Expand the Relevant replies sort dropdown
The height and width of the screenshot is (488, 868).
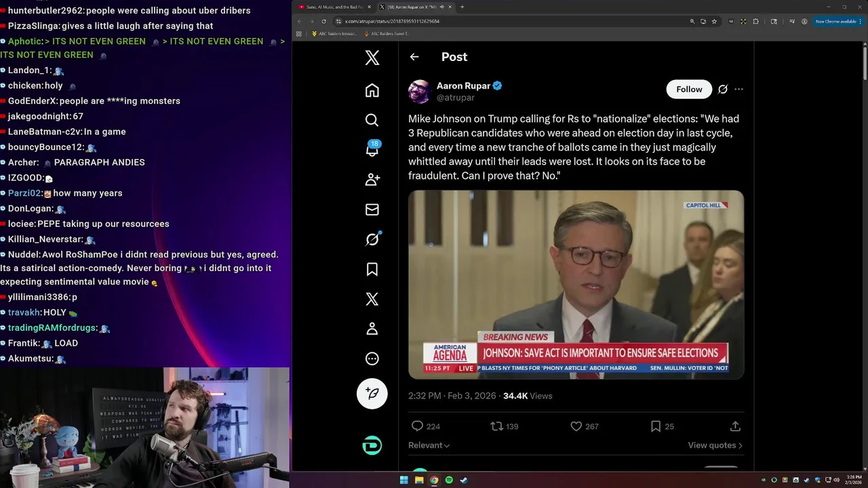pos(429,445)
